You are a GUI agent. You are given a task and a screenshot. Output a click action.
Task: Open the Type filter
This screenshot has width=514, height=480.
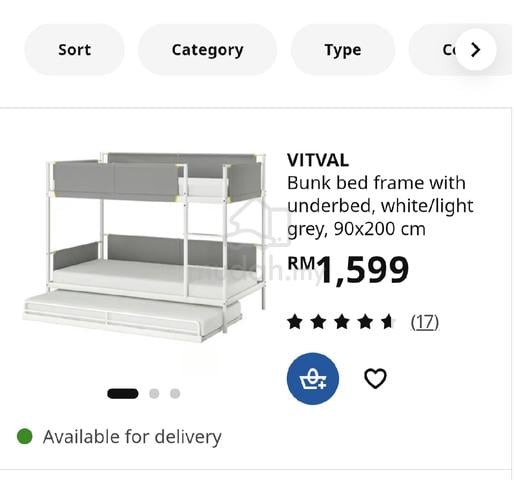pyautogui.click(x=343, y=50)
